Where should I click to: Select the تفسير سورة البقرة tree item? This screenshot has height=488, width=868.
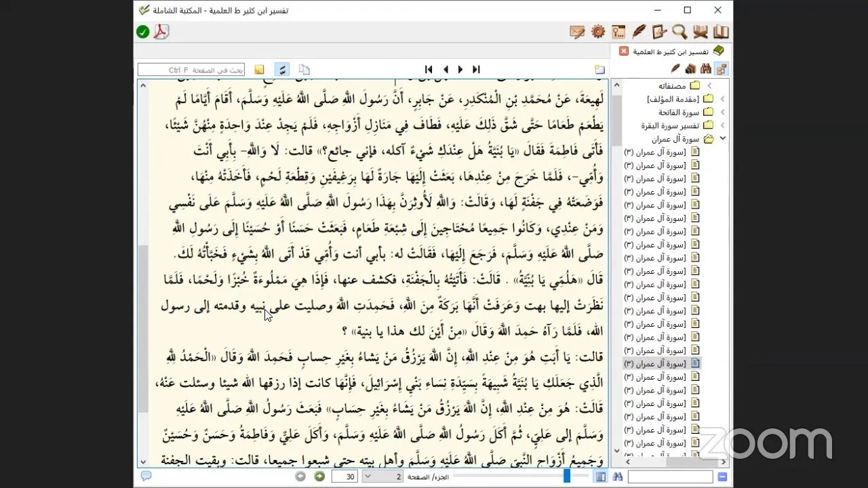(671, 125)
